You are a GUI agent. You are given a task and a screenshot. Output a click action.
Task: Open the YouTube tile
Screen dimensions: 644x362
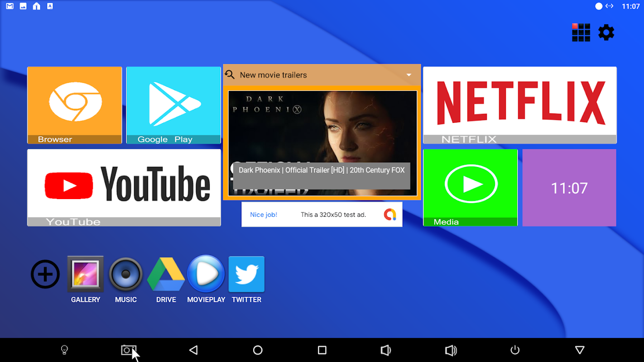pos(124,188)
